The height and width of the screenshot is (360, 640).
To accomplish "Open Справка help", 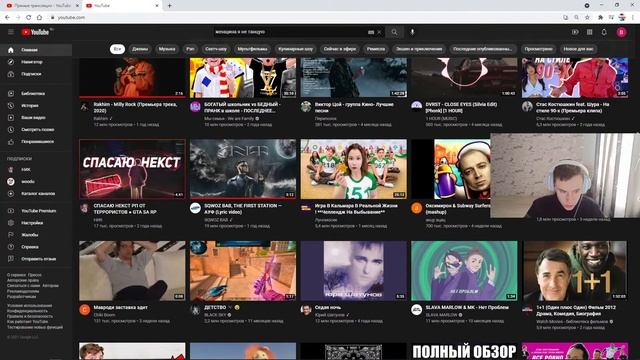I will [36, 247].
